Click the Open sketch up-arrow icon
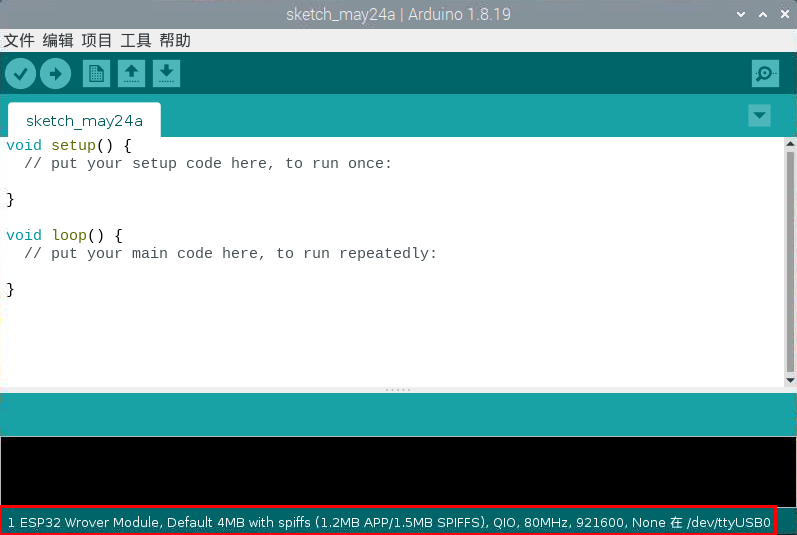 [x=131, y=73]
